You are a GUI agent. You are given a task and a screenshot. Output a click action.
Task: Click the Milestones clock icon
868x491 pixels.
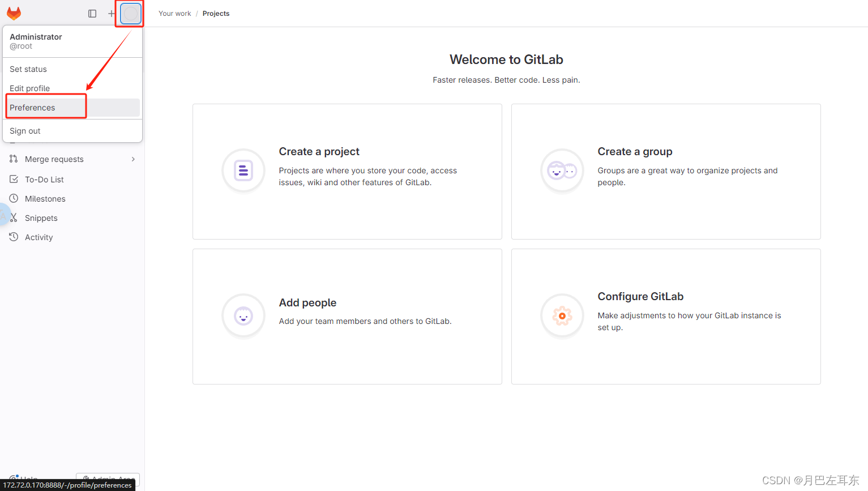14,199
